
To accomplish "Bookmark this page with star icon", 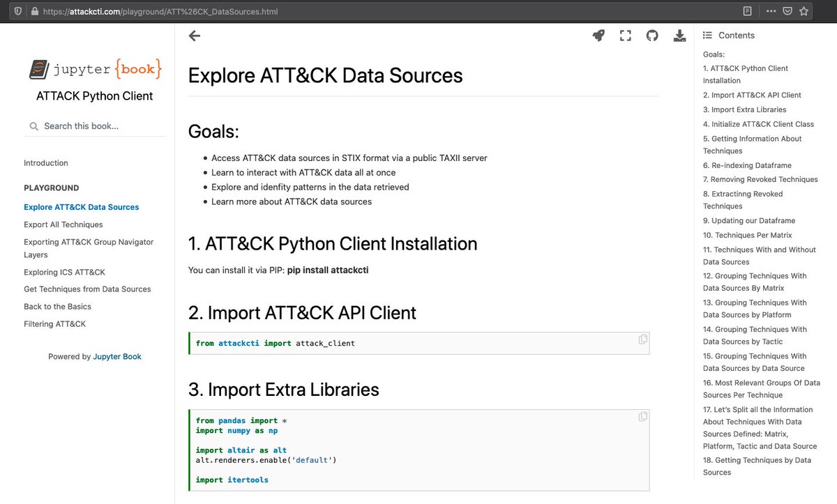I will tap(804, 11).
